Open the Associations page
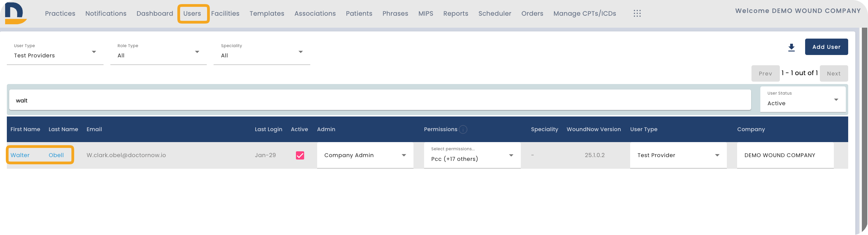This screenshot has width=868, height=235. 315,13
